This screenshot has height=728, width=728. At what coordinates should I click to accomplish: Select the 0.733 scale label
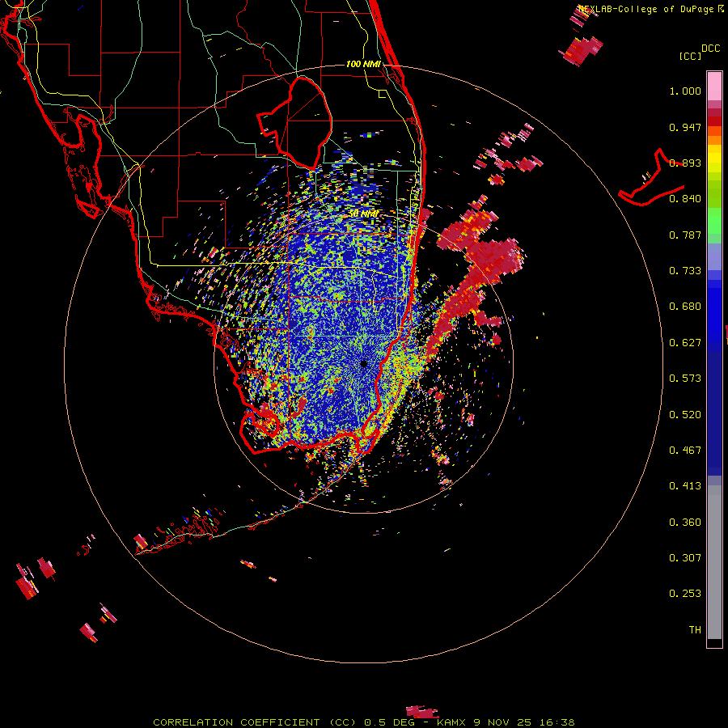point(685,271)
